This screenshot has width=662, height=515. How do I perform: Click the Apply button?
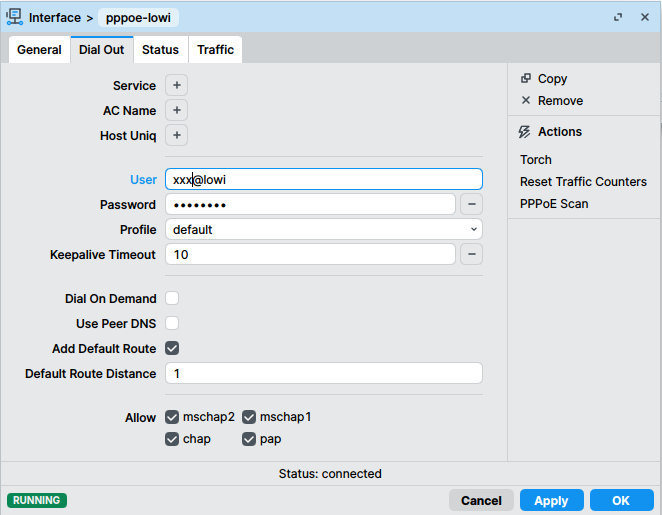click(551, 500)
